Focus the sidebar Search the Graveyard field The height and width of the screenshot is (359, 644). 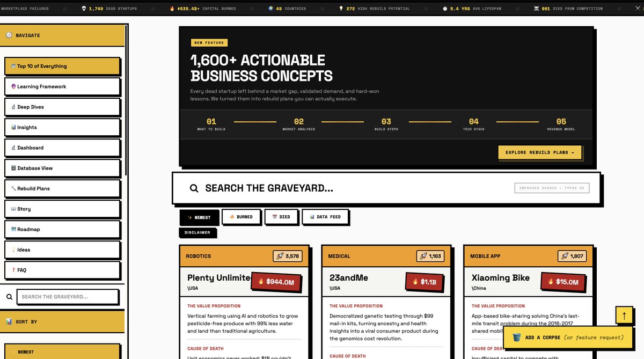click(x=68, y=297)
